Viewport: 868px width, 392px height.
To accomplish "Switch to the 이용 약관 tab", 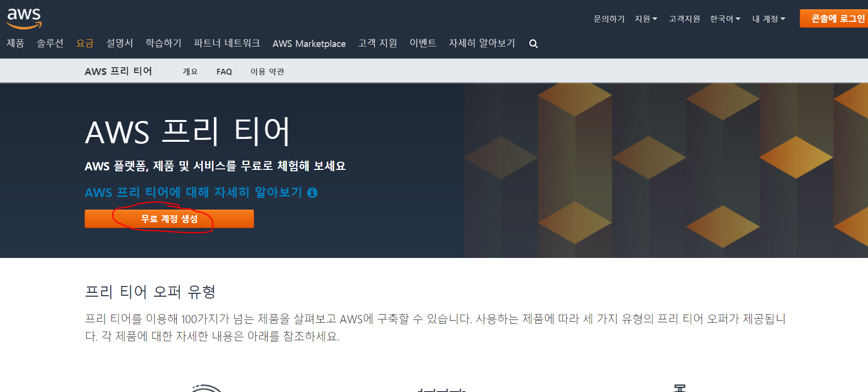I will 267,72.
